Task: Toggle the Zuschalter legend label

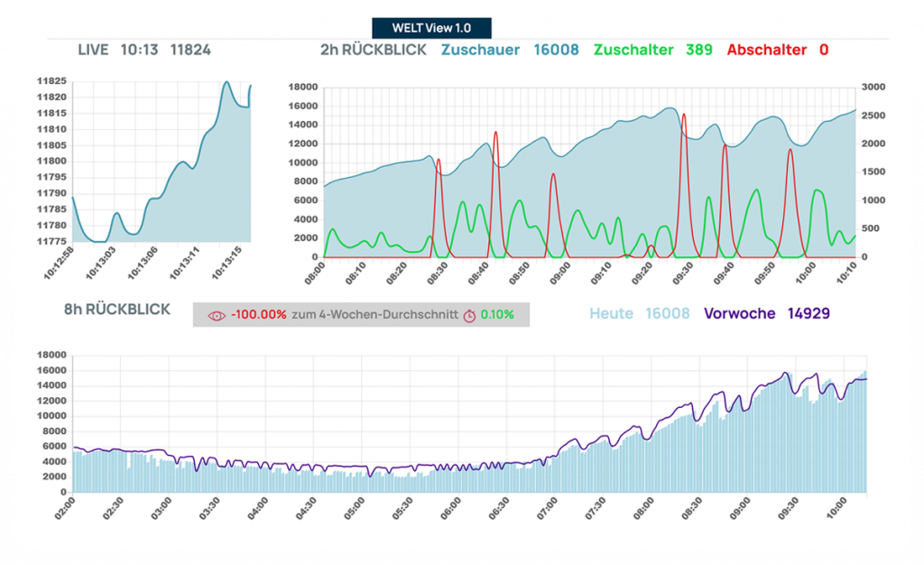Action: click(x=633, y=50)
